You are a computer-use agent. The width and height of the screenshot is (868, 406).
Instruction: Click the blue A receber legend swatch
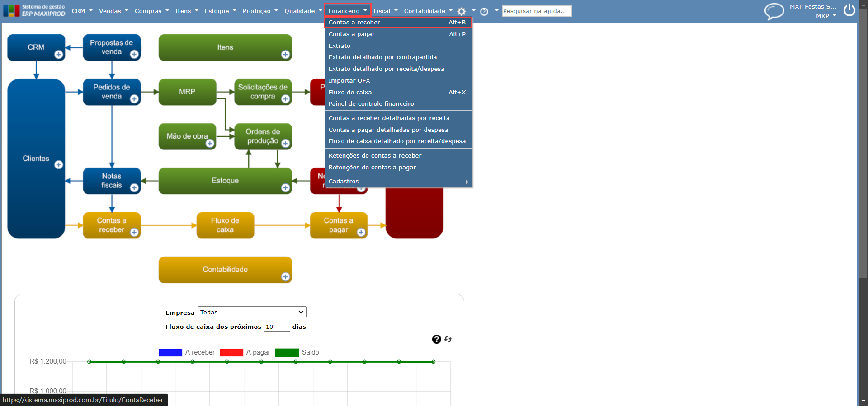click(x=170, y=353)
